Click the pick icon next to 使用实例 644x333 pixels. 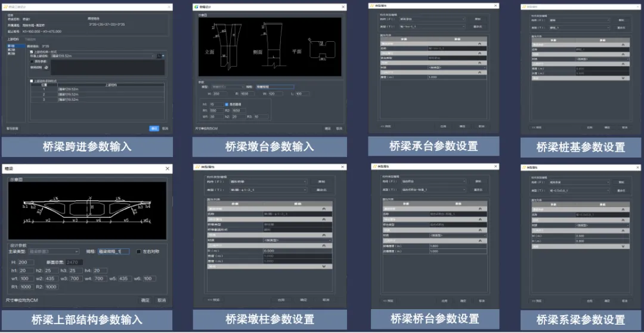click(x=46, y=67)
